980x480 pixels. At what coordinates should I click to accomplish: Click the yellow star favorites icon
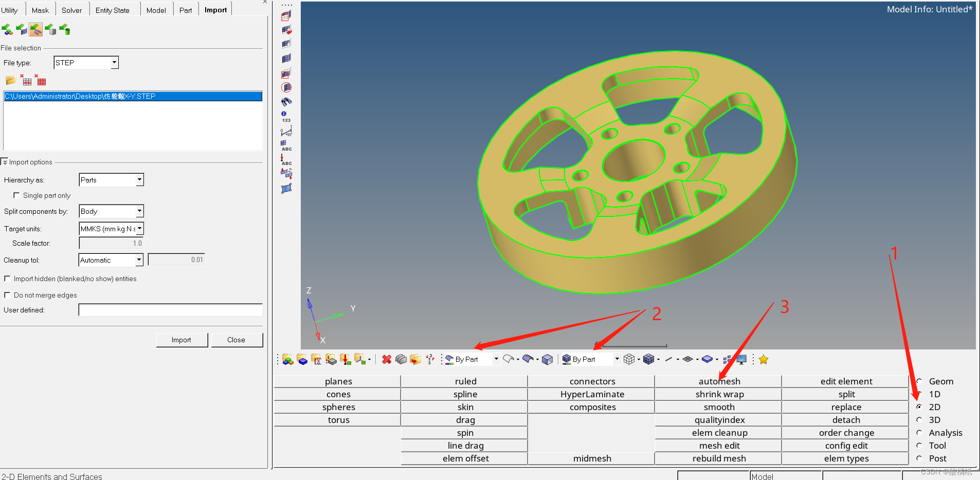[x=763, y=360]
